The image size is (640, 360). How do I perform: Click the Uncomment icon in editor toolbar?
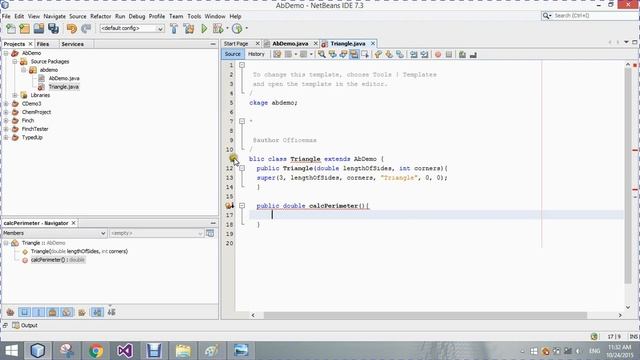473,54
